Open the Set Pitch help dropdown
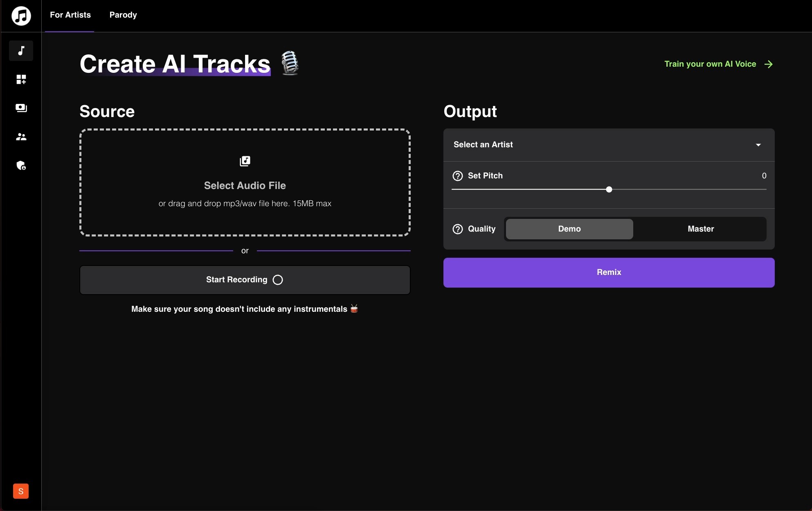This screenshot has width=812, height=511. coord(457,176)
